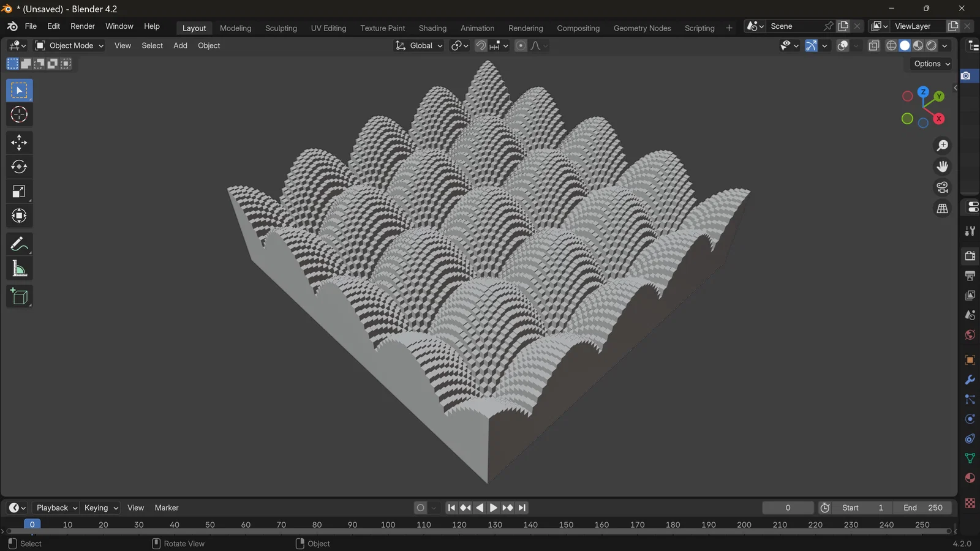The image size is (980, 551).
Task: Expand the snapping options dropdown
Action: 499,46
